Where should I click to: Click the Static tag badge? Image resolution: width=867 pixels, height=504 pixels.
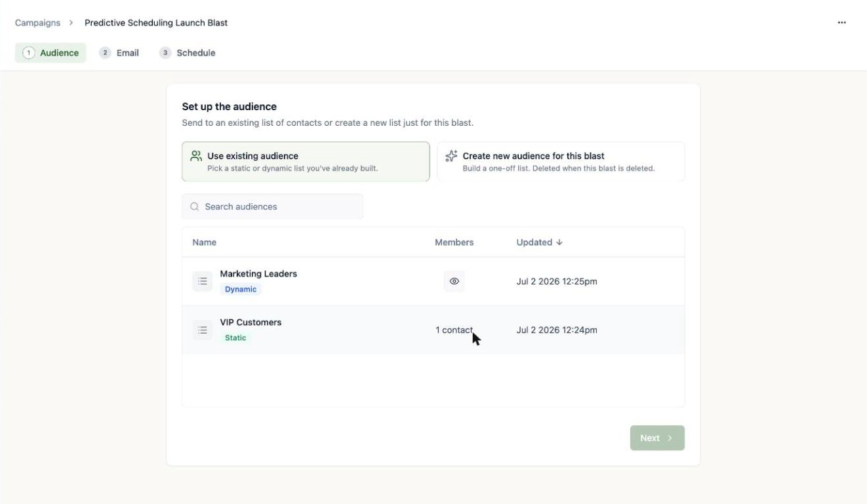point(235,338)
